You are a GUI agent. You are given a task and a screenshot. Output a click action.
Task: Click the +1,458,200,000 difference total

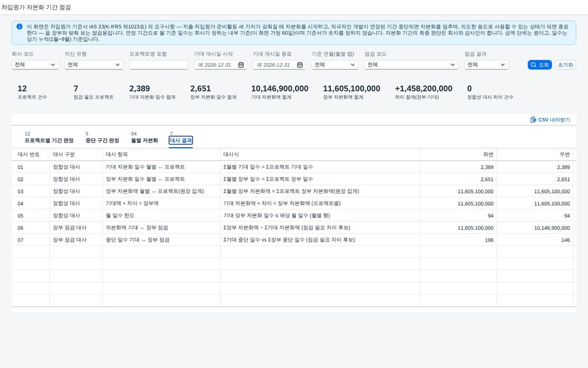point(424,89)
